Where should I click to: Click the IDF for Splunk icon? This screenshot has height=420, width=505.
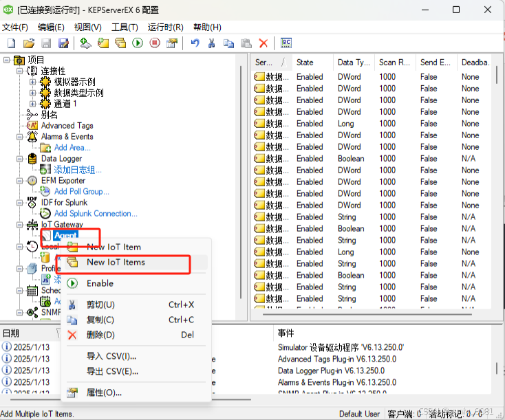click(x=32, y=202)
